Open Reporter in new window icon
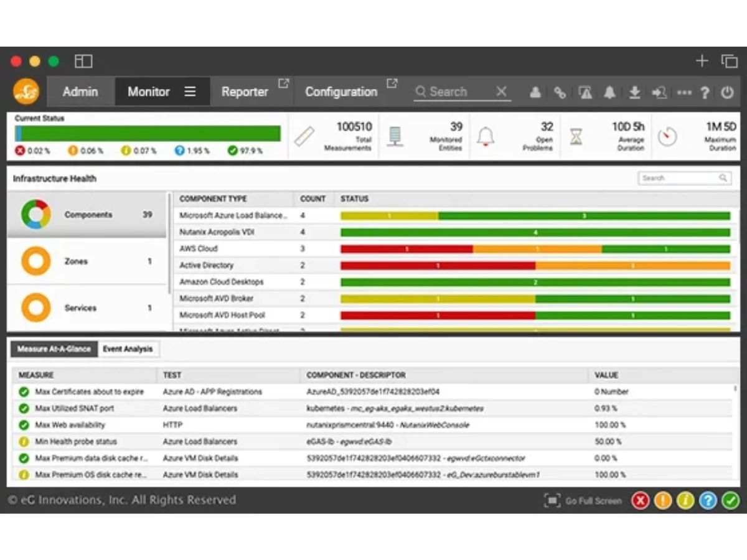 coord(283,83)
